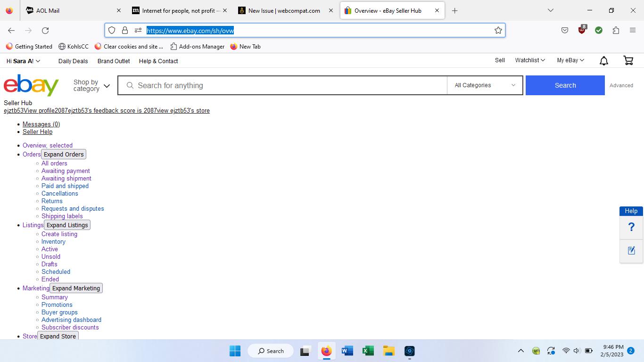This screenshot has width=644, height=362.
Task: Click the eBay logo
Action: 31,85
